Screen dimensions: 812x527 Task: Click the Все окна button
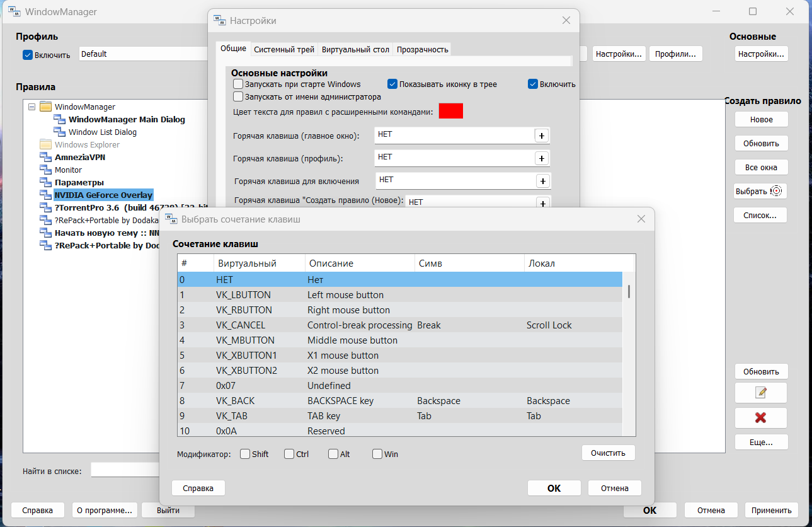760,168
